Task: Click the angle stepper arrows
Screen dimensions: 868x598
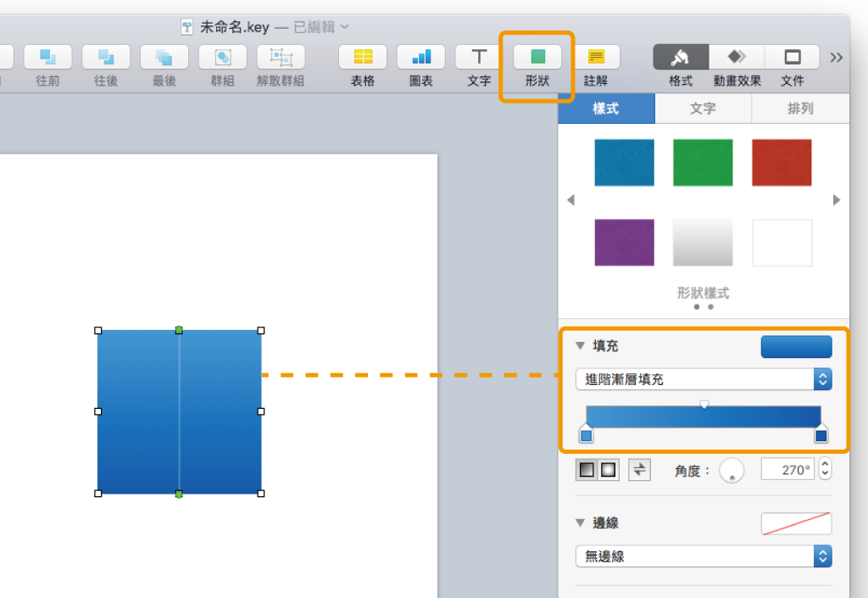Action: 825,469
